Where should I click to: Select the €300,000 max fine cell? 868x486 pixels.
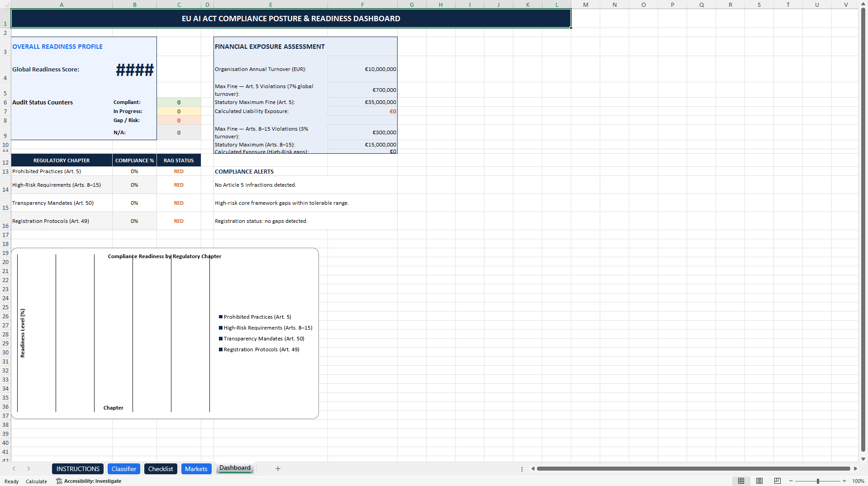coord(362,132)
